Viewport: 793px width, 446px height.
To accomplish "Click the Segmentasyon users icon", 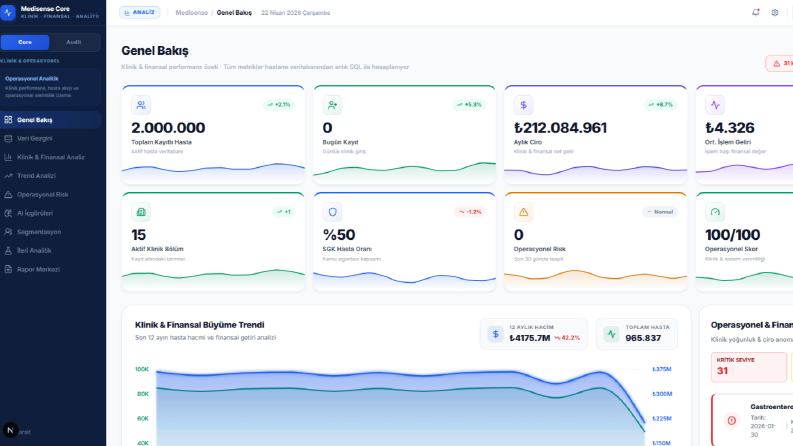I will click(8, 232).
